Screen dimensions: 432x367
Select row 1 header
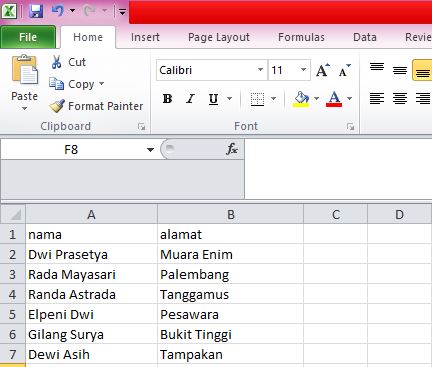[13, 234]
